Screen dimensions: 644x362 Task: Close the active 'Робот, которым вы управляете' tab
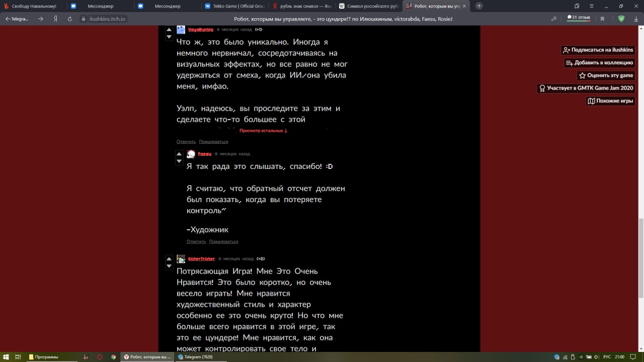(x=464, y=6)
